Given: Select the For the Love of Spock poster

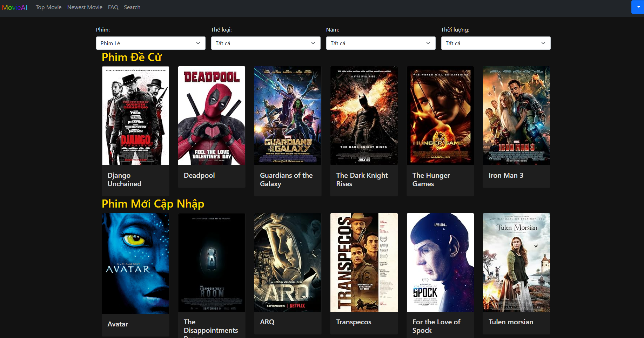Looking at the screenshot, I should click(x=440, y=262).
